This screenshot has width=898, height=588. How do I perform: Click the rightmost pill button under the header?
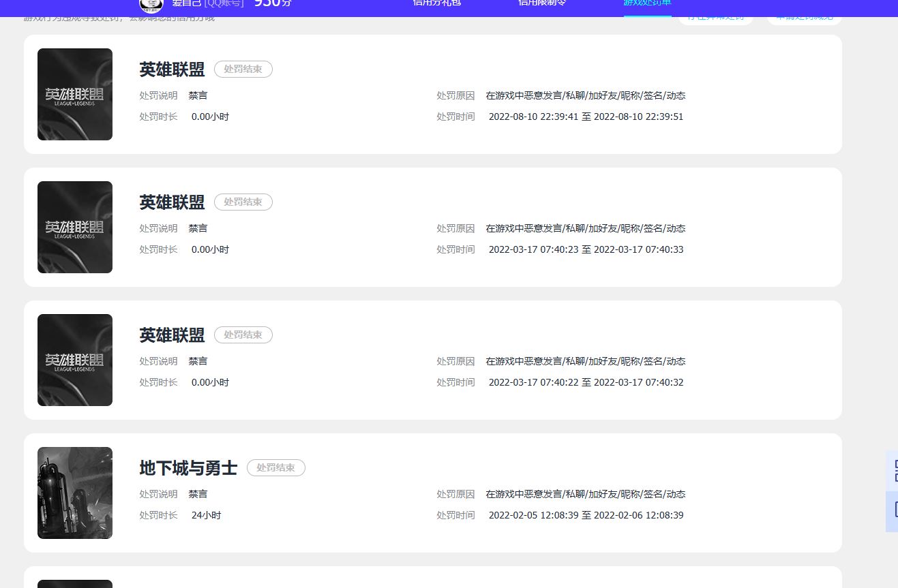click(804, 18)
